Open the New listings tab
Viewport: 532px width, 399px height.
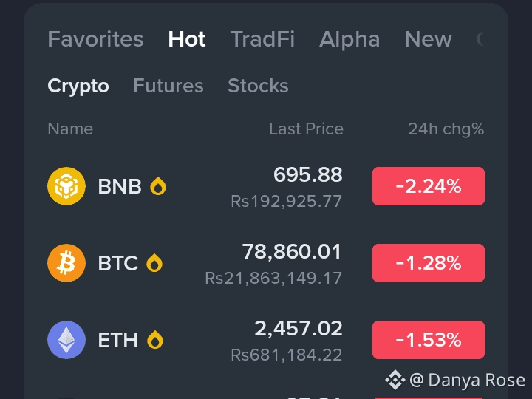(x=428, y=39)
